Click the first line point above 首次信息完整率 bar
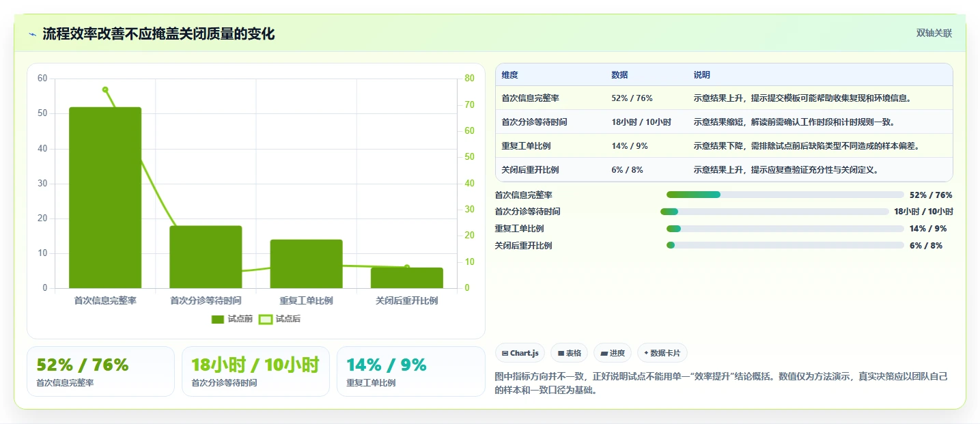Viewport: 980px width, 424px height. [x=105, y=89]
